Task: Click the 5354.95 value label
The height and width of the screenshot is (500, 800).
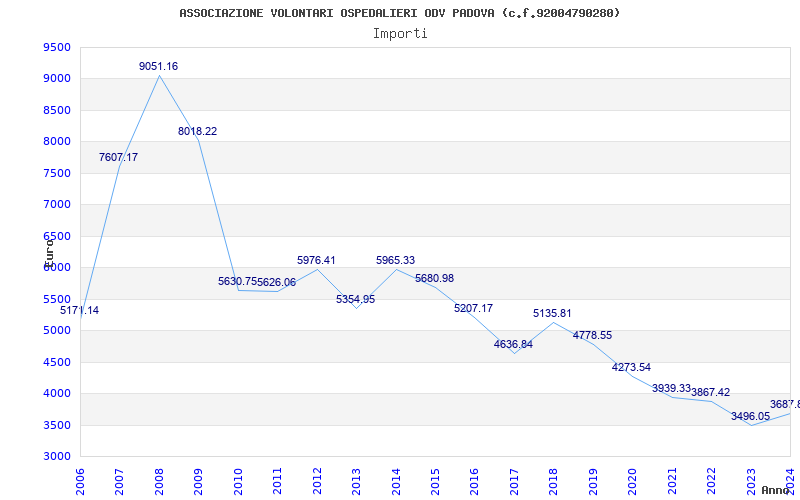Action: click(x=356, y=299)
